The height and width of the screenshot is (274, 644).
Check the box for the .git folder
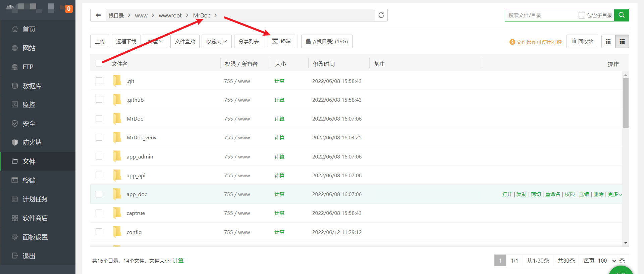click(x=99, y=81)
